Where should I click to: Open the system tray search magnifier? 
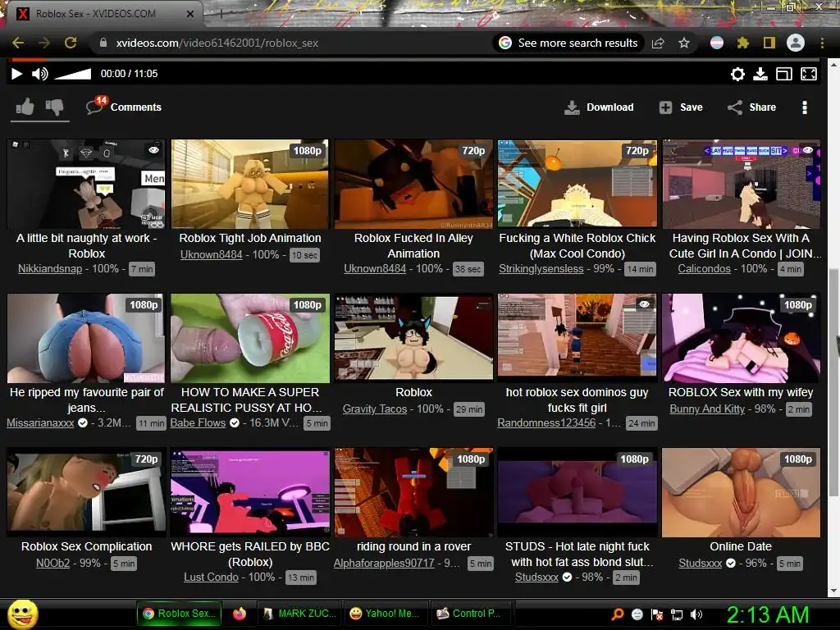618,614
